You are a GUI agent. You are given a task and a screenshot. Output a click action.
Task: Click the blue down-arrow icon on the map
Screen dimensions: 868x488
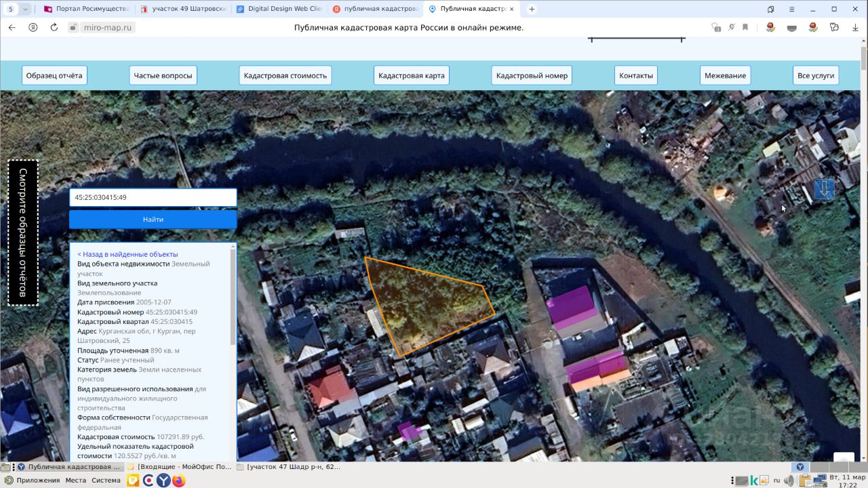coord(824,189)
